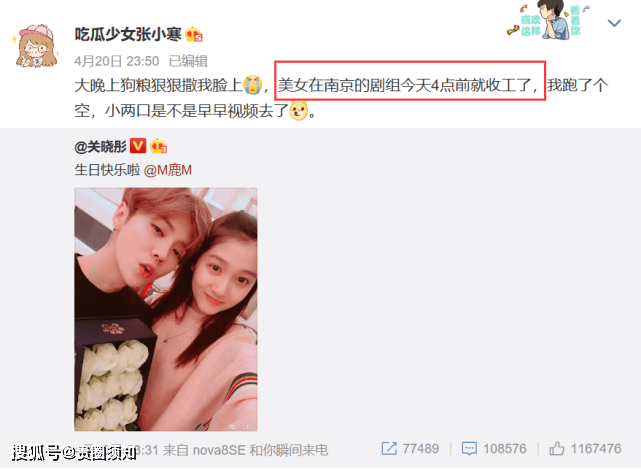Click the crown membership badge beside 吃瓜少女张小寒
Viewport: 641px width, 470px height.
point(194,35)
